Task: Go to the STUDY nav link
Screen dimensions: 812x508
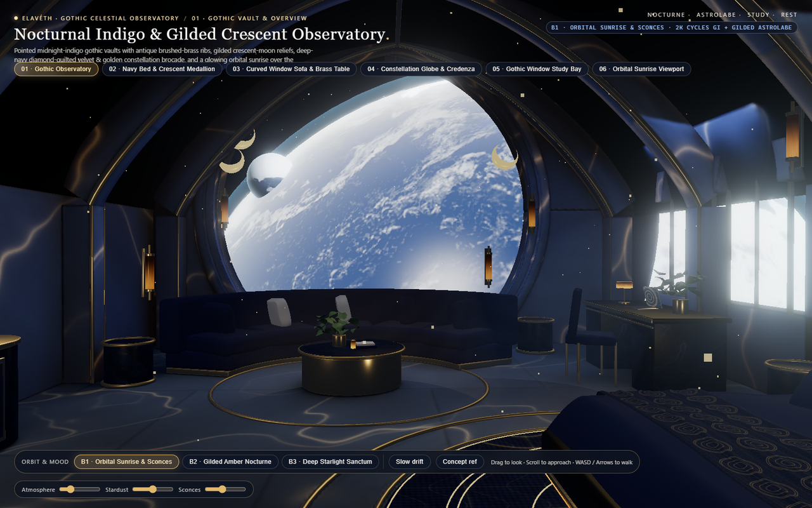Action: pos(758,15)
